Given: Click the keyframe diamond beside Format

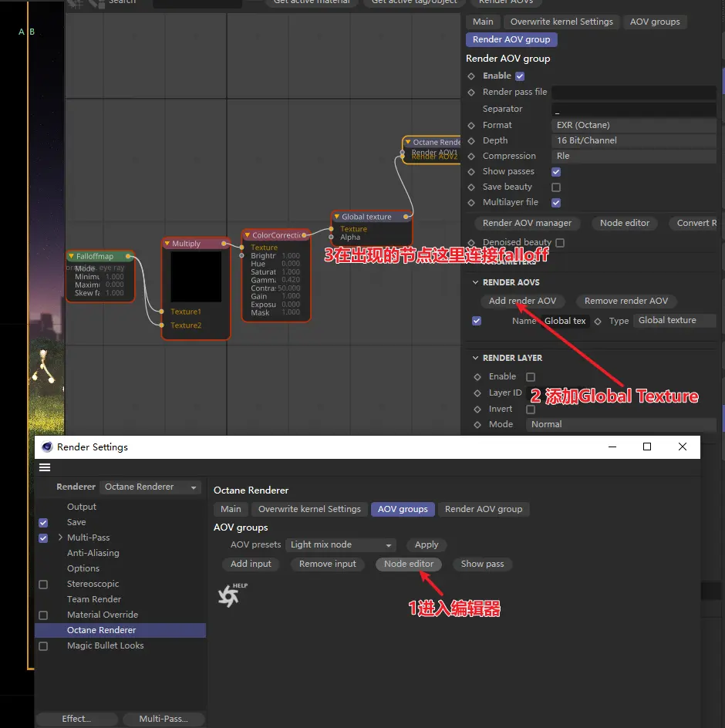Looking at the screenshot, I should [471, 126].
